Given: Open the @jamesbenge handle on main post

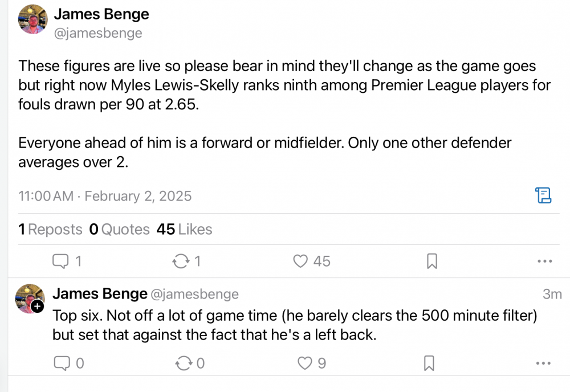Looking at the screenshot, I should pyautogui.click(x=97, y=33).
